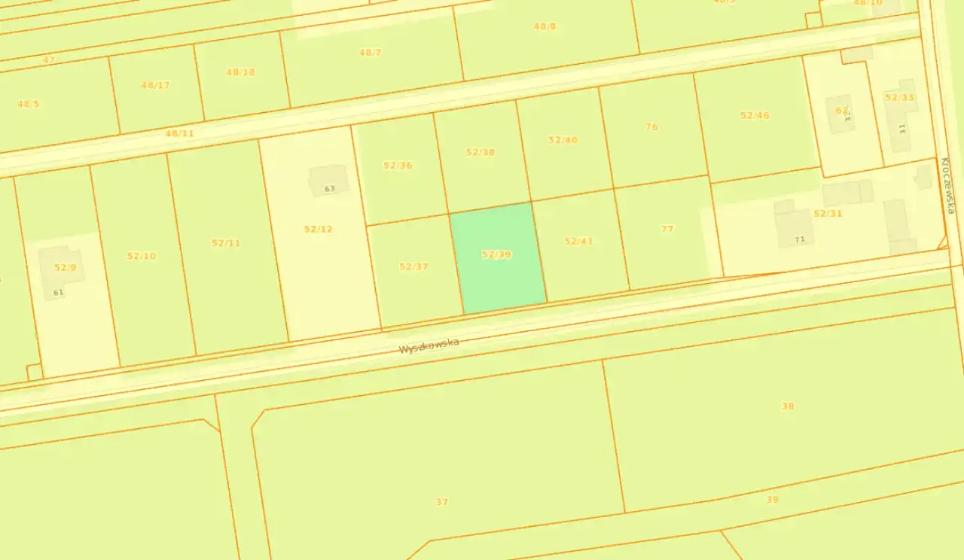Click on plot 52/10

[142, 256]
